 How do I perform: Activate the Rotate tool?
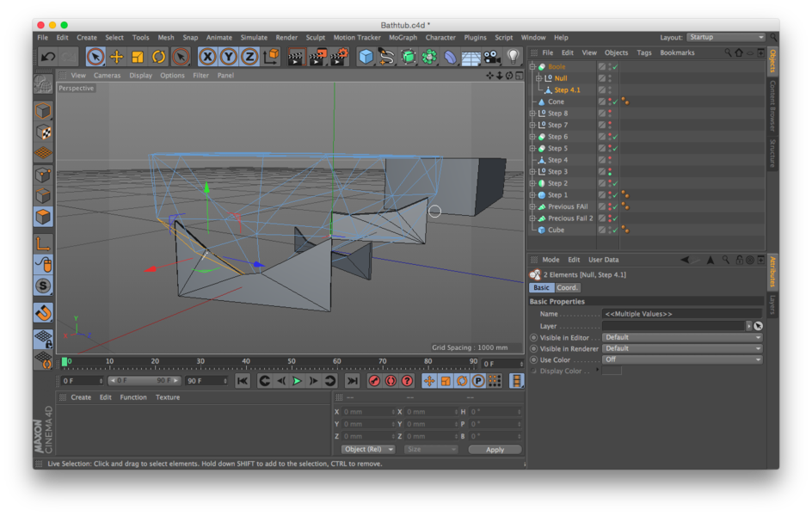(159, 57)
